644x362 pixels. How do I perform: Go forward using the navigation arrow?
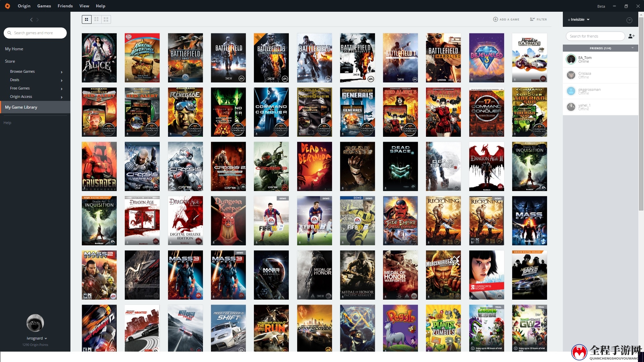tap(38, 20)
